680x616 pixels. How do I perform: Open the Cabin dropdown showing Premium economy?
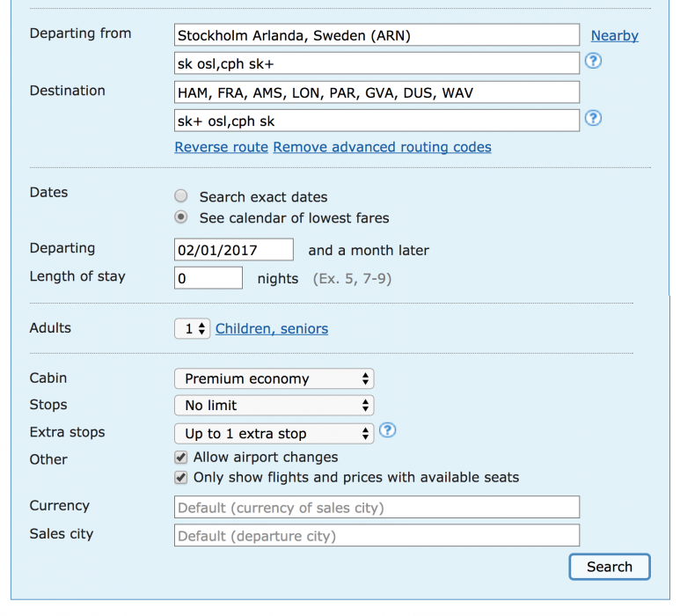point(274,379)
